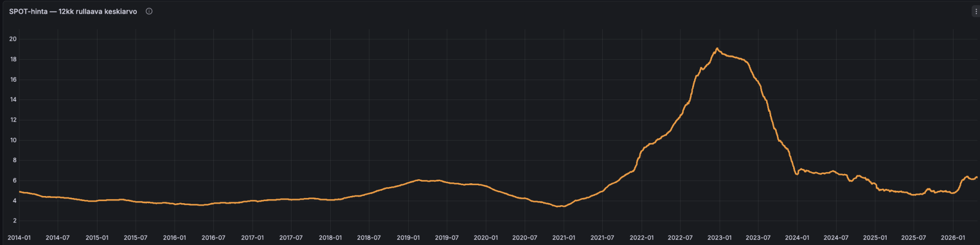Click the 2026-01 label on the time axis
980x245 pixels.
pyautogui.click(x=952, y=238)
